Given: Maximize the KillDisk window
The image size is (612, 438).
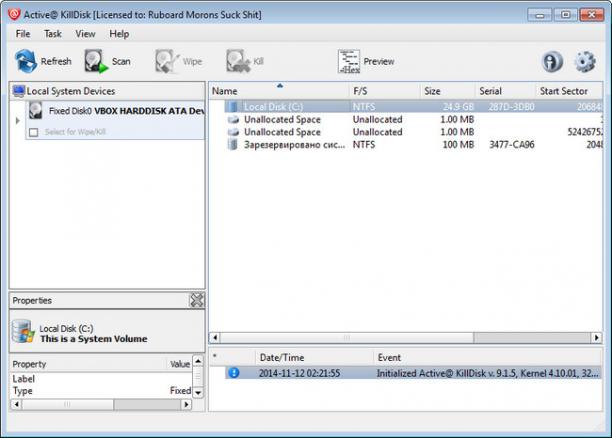Looking at the screenshot, I should (x=565, y=15).
